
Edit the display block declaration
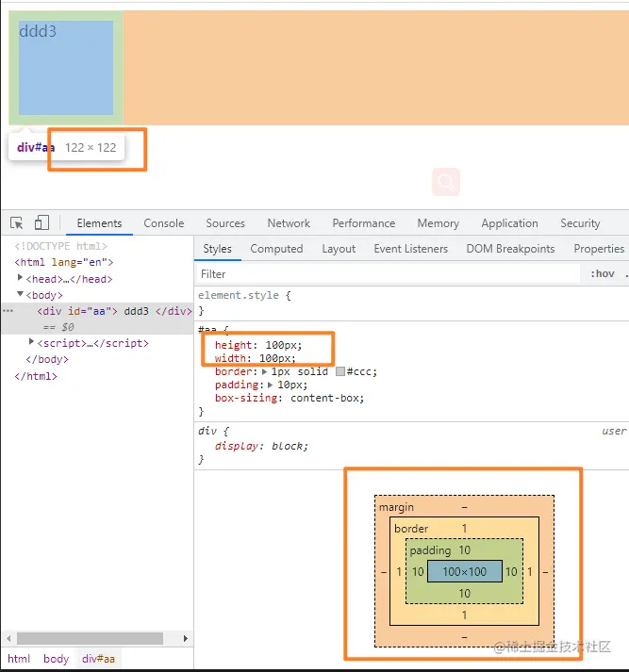(261, 446)
